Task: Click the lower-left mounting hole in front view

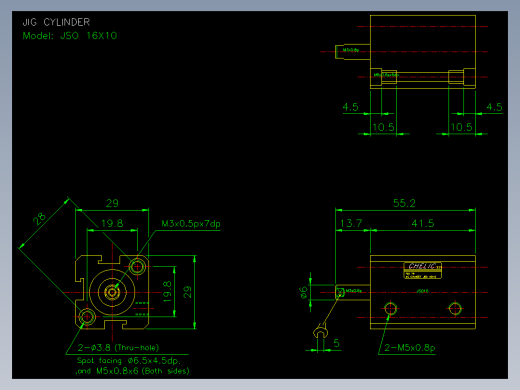Action: (87, 317)
